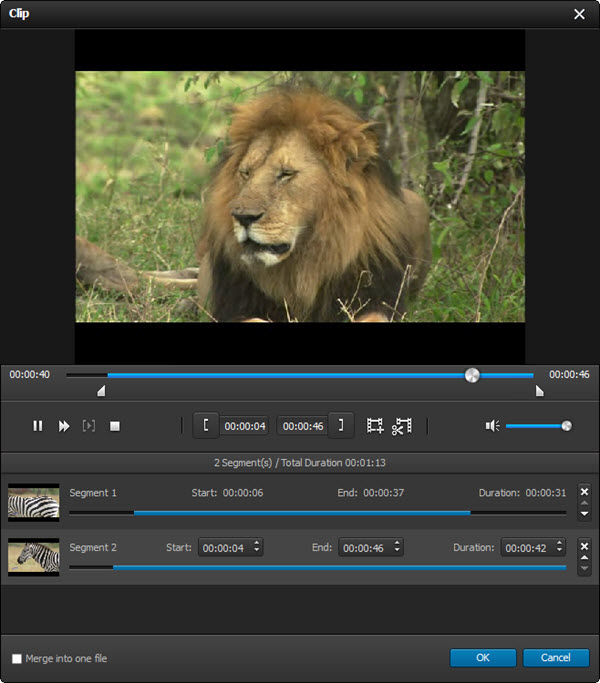Screen dimensions: 600x683
Task: Click Segment 1 Start 00:00:06 text
Action: point(227,493)
